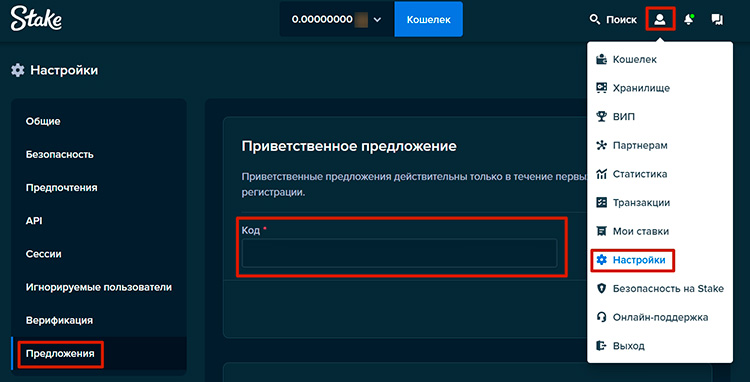This screenshot has height=382, width=750.
Task: Click the gear icon in Настройки page heading
Action: (18, 71)
